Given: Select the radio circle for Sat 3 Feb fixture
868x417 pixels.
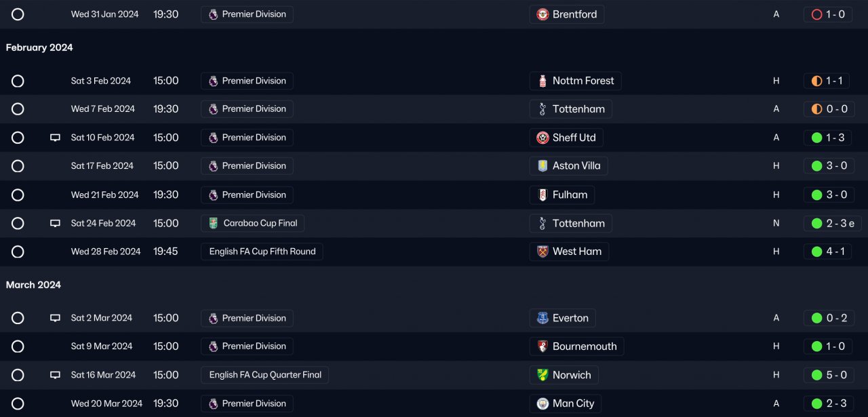Looking at the screenshot, I should [x=18, y=81].
